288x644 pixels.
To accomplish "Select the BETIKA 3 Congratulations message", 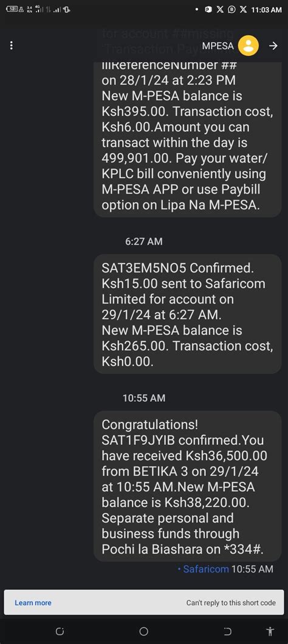I will coord(188,486).
